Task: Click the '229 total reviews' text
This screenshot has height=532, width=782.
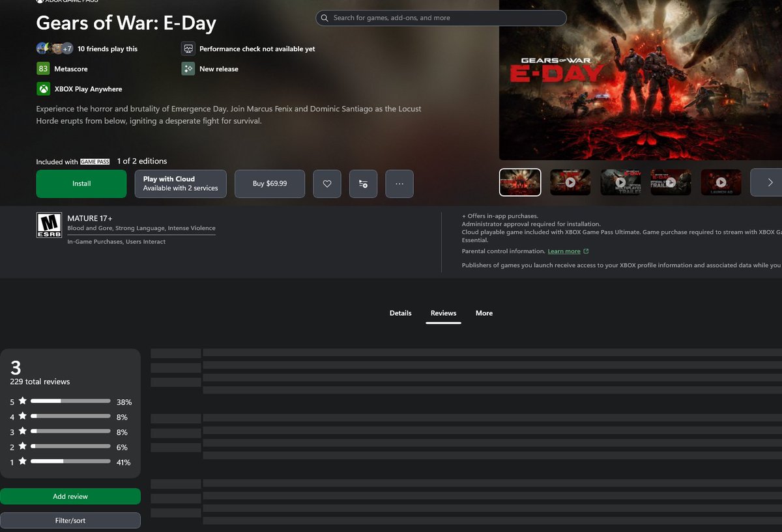Action: (x=40, y=382)
